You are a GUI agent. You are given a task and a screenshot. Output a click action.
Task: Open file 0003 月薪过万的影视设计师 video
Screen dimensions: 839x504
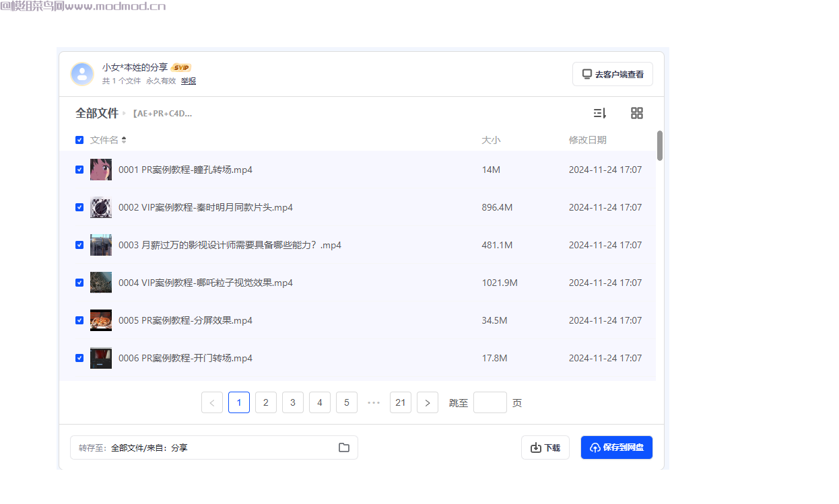point(230,245)
